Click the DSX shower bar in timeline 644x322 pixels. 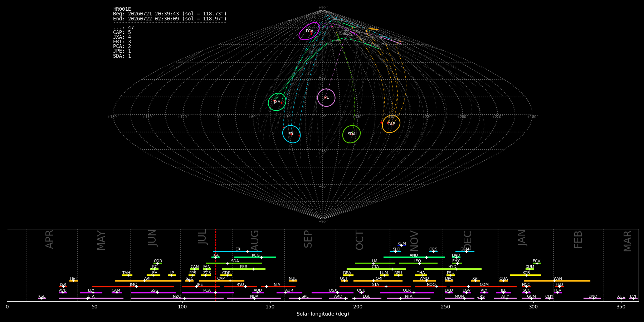332,293
